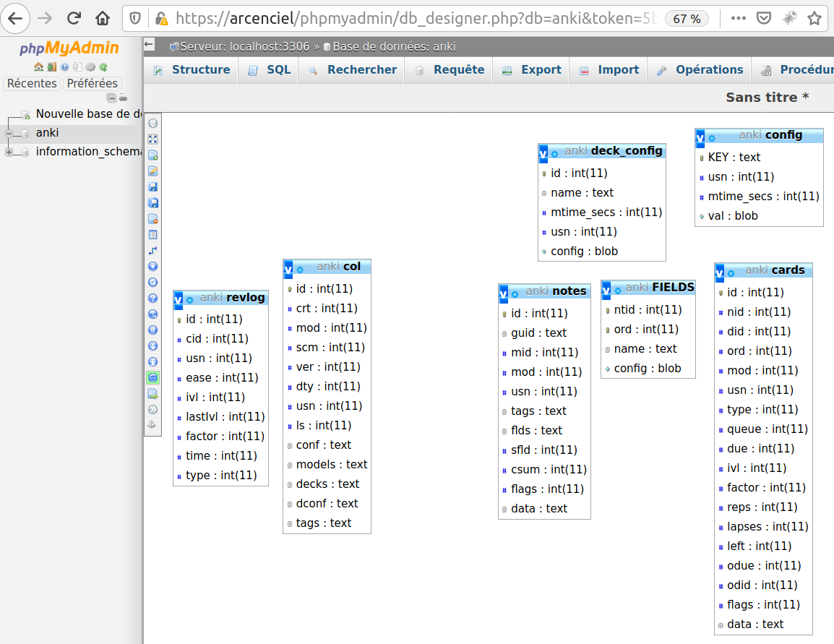Collapse the deck_config table columns
The image size is (834, 644).
point(543,154)
